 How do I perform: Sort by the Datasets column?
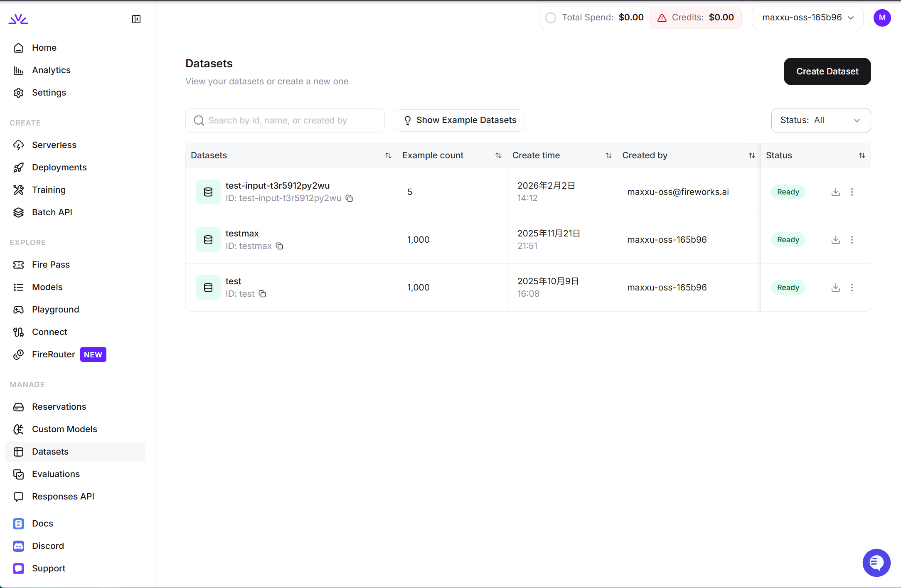point(388,155)
